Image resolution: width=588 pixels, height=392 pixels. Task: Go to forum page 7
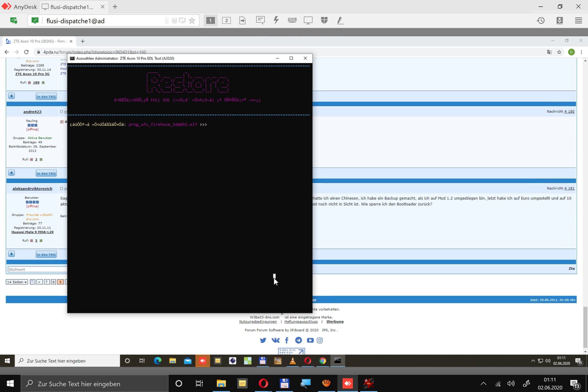47,282
